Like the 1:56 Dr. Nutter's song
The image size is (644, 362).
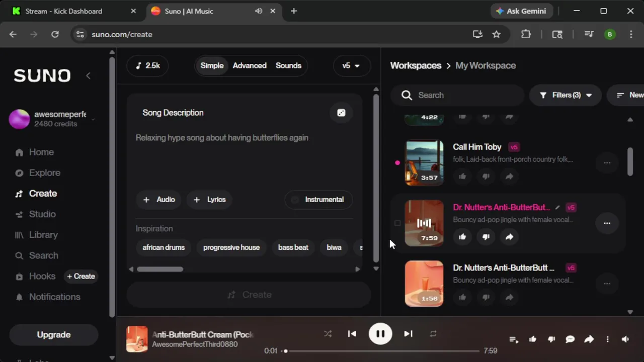point(462,297)
